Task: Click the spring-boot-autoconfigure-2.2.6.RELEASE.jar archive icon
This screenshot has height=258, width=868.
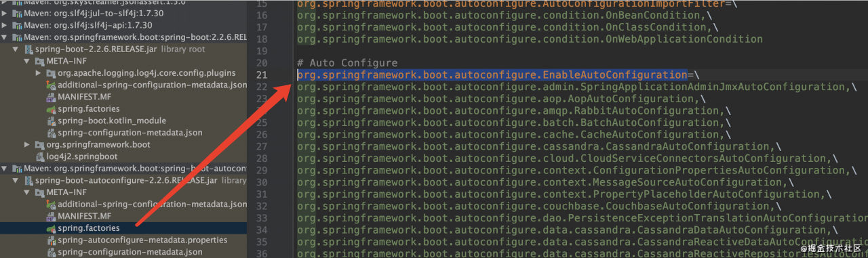Action: 28,180
